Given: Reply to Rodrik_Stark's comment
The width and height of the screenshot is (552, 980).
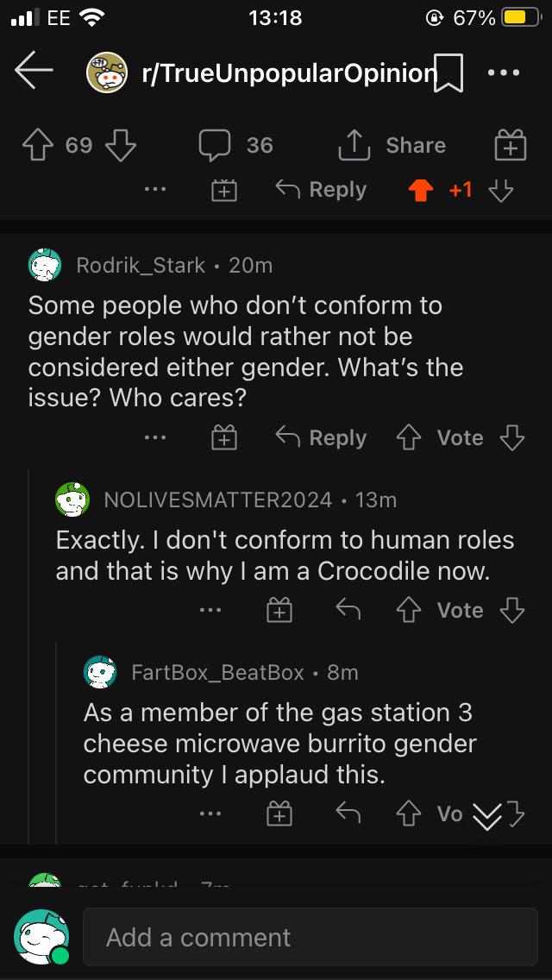Looking at the screenshot, I should coord(321,438).
